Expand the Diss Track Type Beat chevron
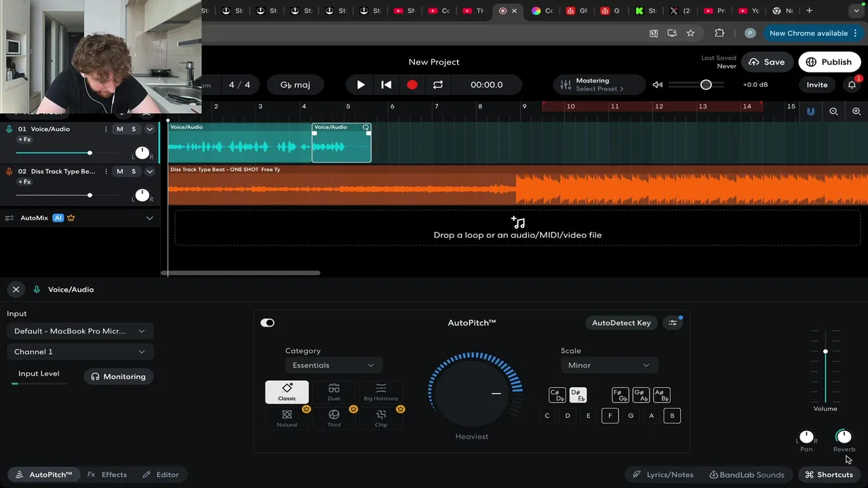 click(x=150, y=171)
